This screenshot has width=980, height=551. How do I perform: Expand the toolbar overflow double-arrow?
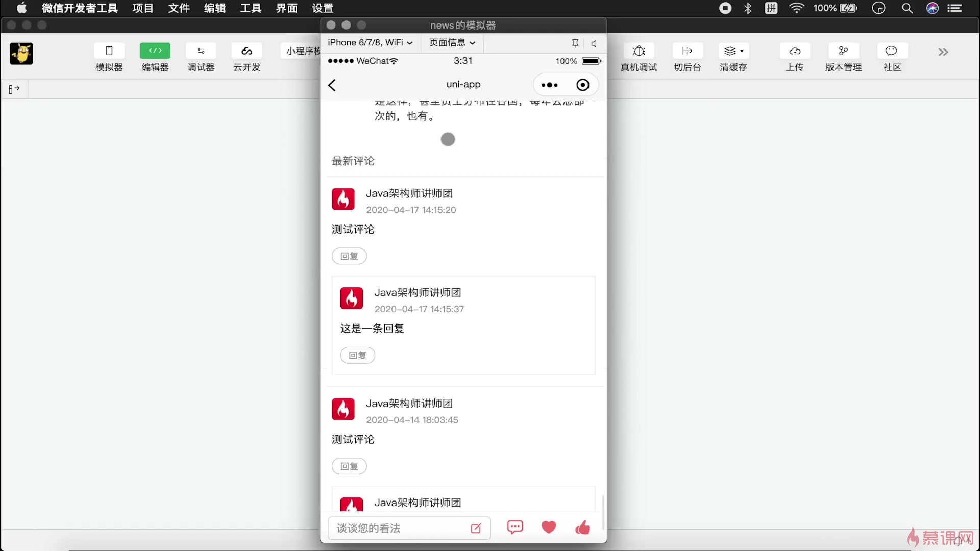coord(943,52)
